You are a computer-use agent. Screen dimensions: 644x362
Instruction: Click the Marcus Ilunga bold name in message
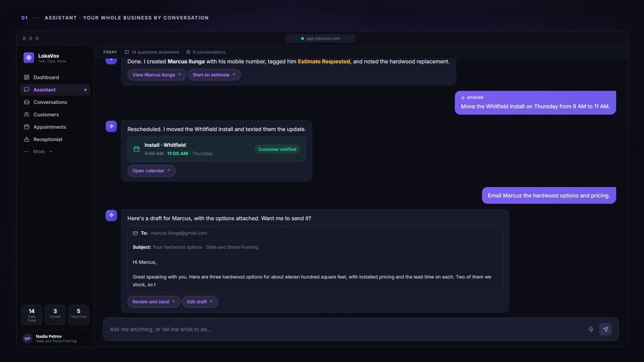[x=186, y=62]
